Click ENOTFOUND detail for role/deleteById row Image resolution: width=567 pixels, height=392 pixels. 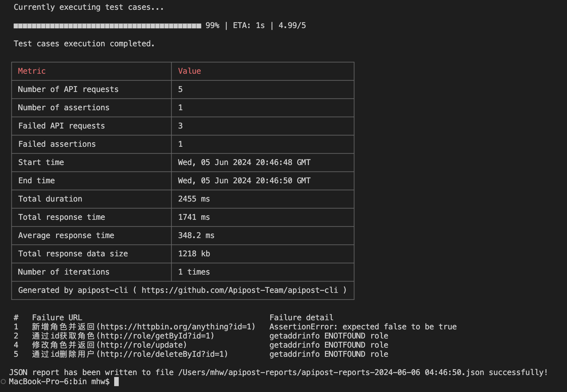tap(329, 354)
